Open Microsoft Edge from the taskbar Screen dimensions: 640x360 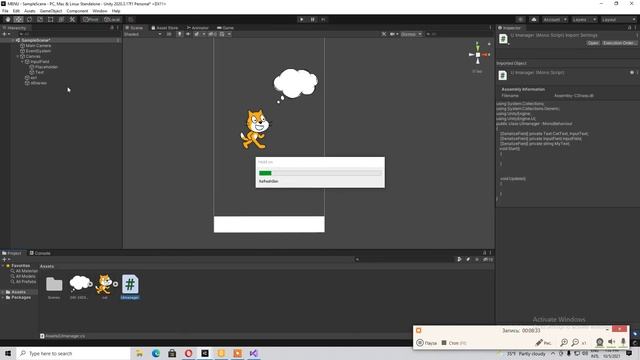click(156, 353)
